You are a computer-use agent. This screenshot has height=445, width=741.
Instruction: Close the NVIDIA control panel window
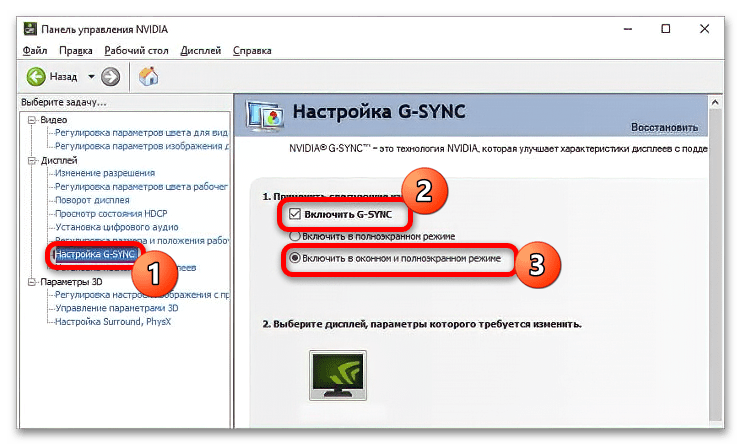(704, 29)
